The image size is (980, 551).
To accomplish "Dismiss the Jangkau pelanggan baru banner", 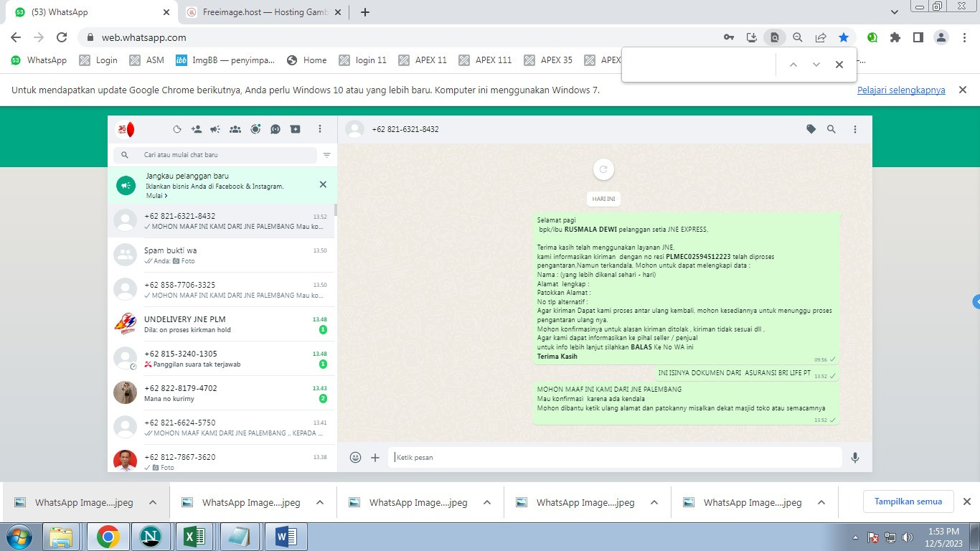I will [x=323, y=184].
